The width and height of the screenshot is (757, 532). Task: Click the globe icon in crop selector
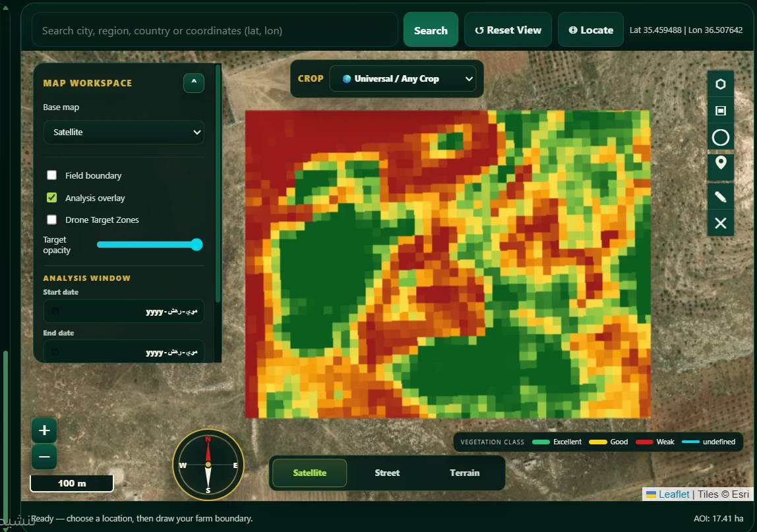click(x=347, y=78)
